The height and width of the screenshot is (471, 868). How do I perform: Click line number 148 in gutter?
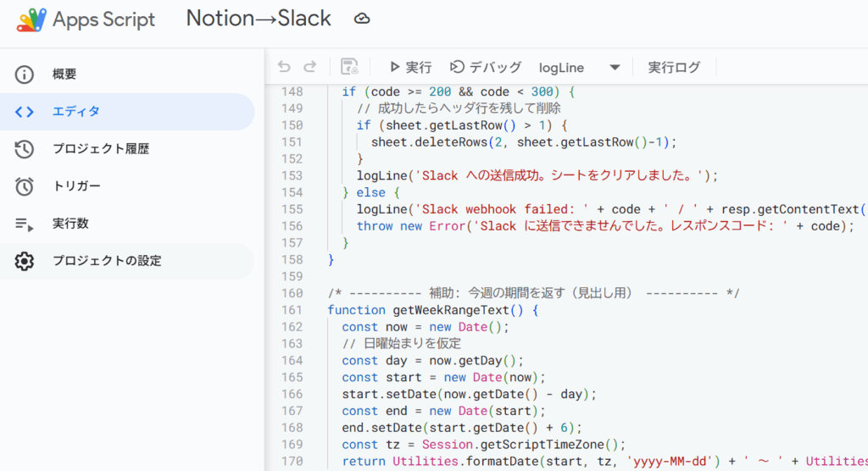(x=292, y=91)
